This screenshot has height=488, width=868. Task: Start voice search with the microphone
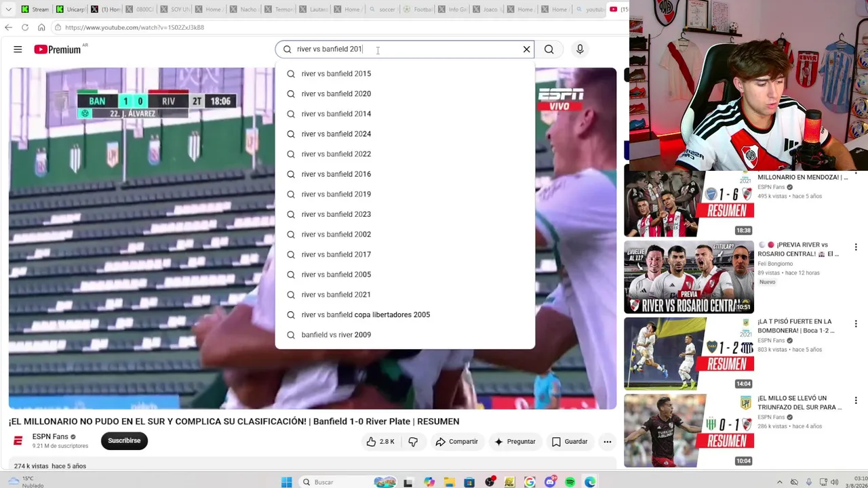click(580, 49)
